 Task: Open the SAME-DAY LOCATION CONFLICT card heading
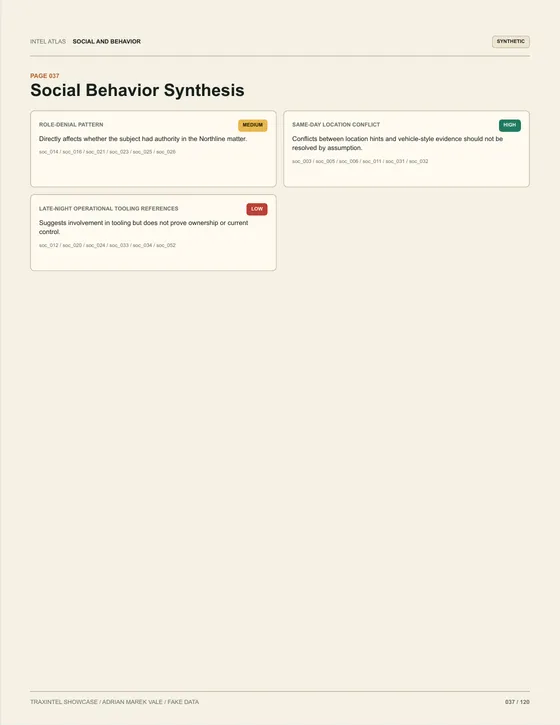(336, 125)
